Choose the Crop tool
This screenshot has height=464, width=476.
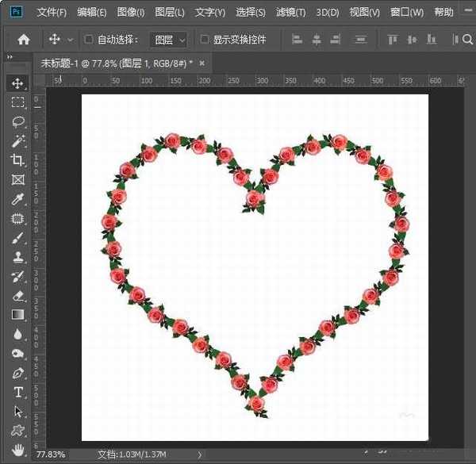pyautogui.click(x=17, y=160)
